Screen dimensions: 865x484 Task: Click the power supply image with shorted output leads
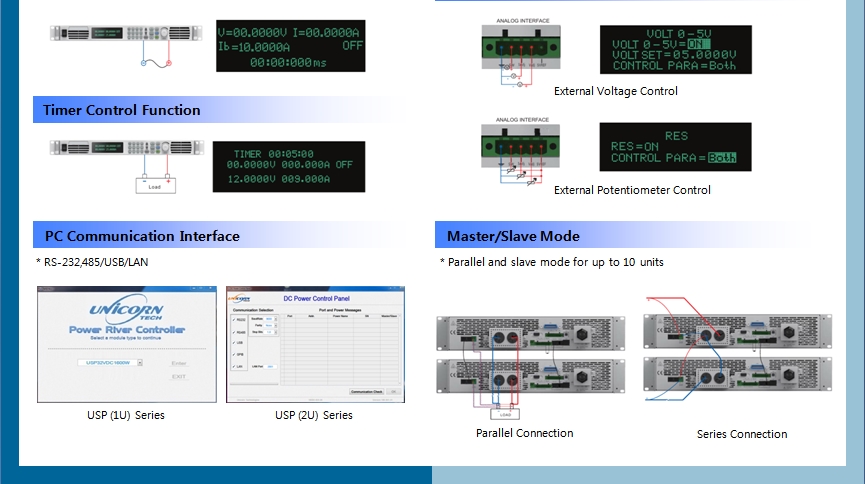126,33
